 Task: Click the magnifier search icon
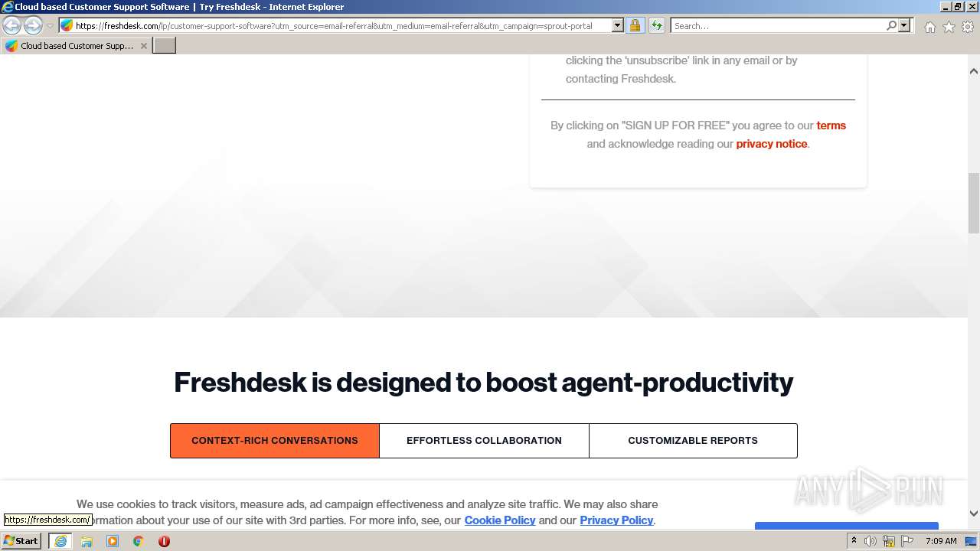tap(891, 25)
